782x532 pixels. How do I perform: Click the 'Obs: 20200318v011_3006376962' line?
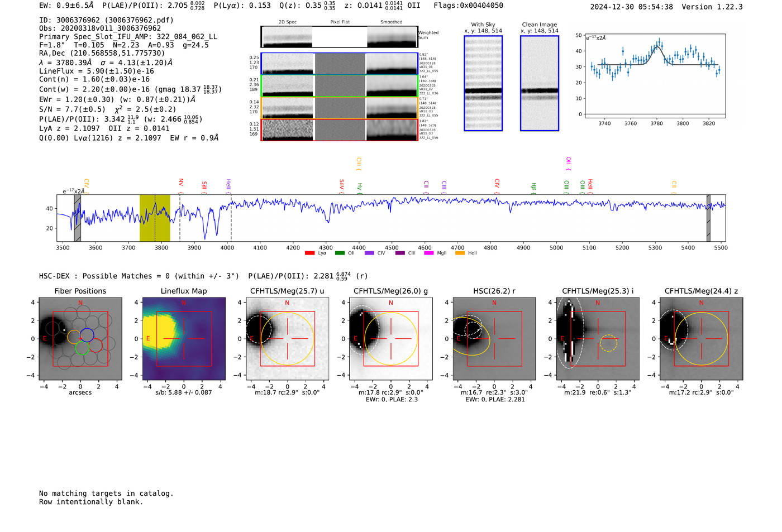pyautogui.click(x=100, y=28)
